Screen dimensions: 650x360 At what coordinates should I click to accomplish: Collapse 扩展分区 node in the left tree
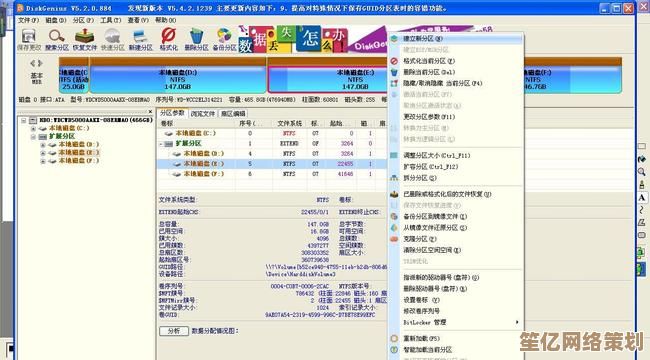coord(33,136)
